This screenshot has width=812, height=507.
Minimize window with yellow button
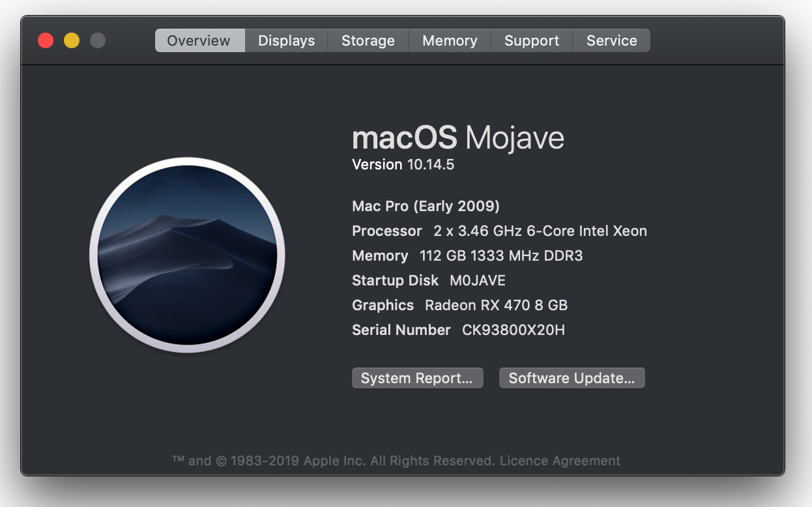pos(72,40)
